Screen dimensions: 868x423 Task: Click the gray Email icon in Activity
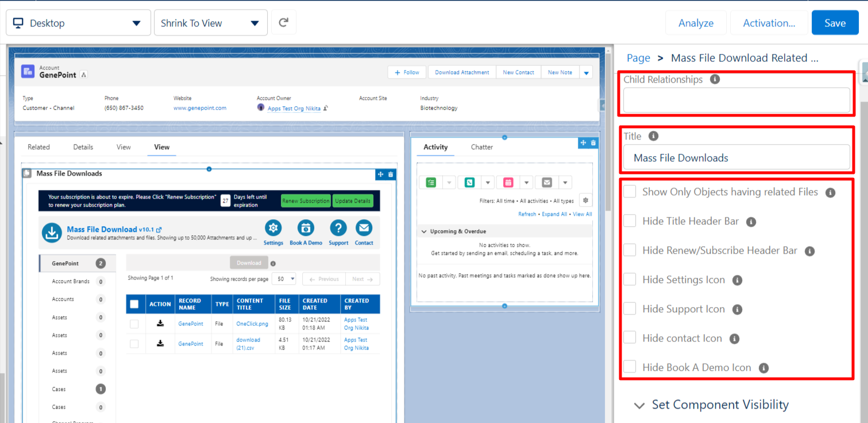click(x=547, y=183)
